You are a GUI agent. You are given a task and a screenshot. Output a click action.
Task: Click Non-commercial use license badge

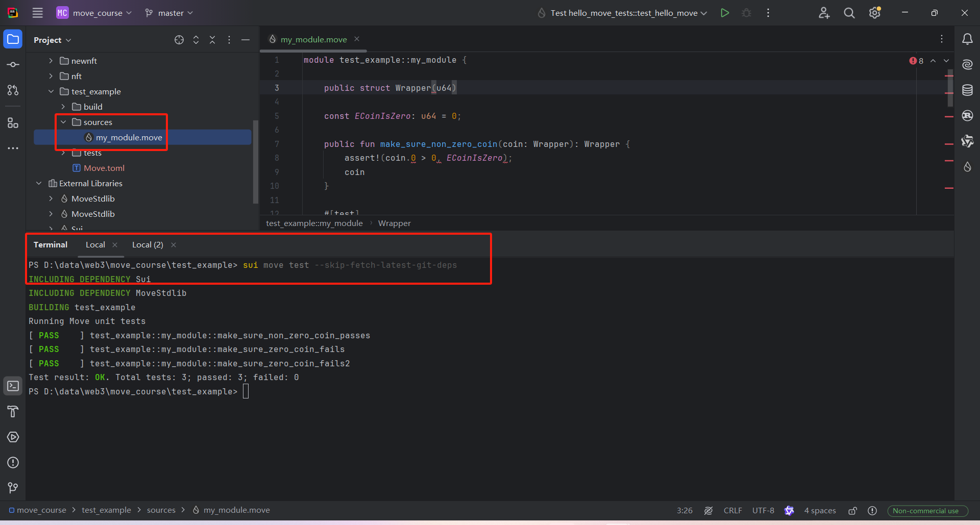(928, 511)
